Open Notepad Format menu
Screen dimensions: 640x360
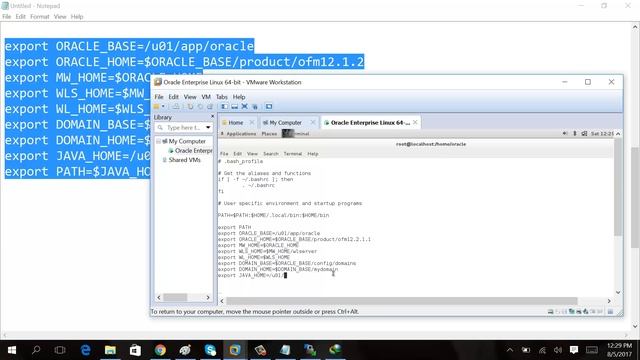point(40,17)
